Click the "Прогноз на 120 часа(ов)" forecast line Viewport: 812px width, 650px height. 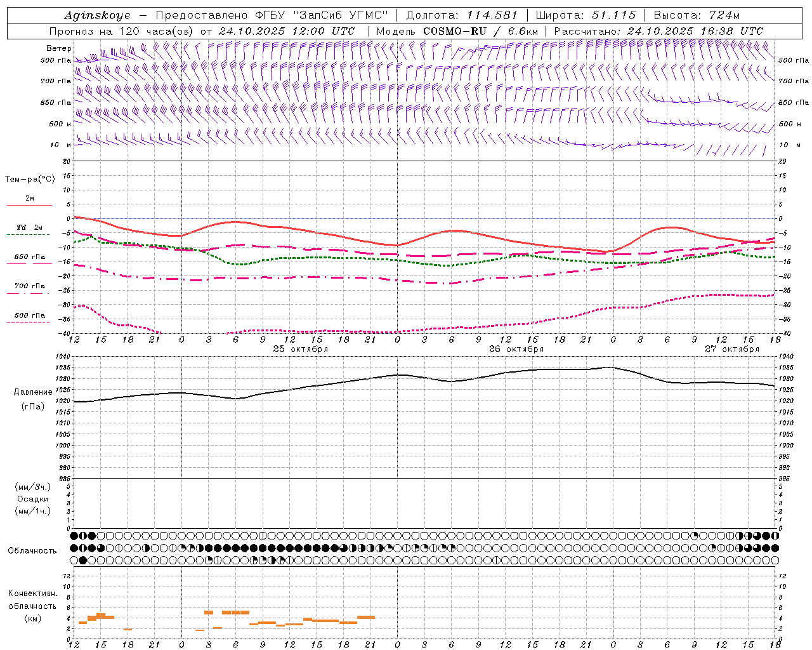202,31
